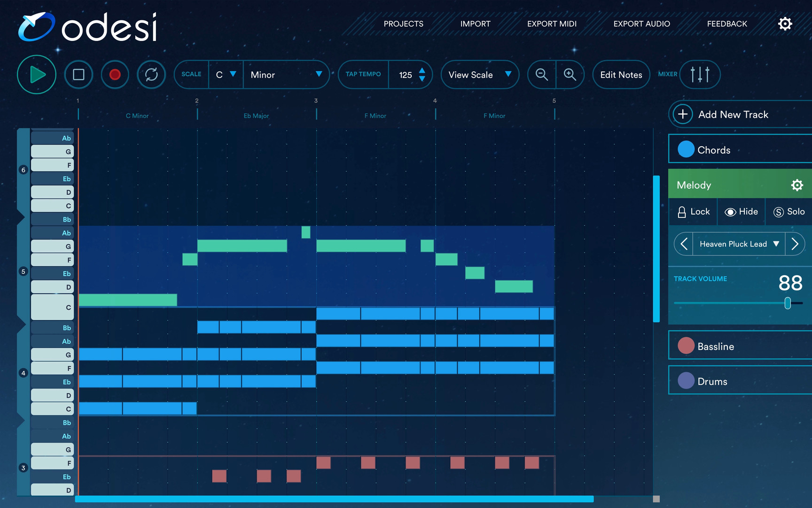Hide the Melody track
Screen dimensions: 812x508
click(741, 212)
